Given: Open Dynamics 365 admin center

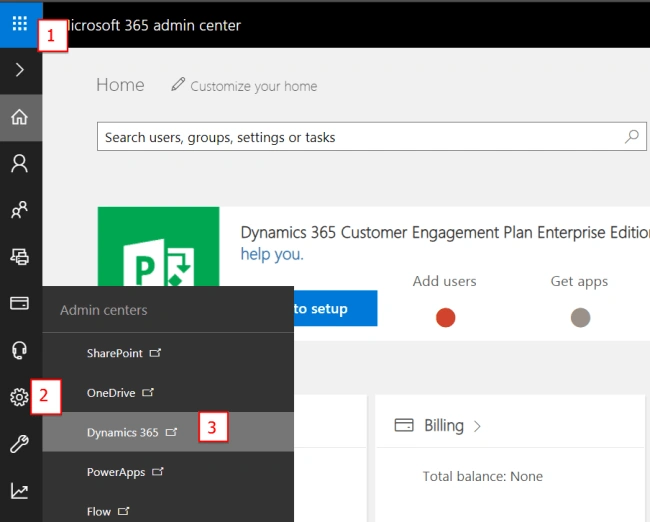Looking at the screenshot, I should (168, 432).
